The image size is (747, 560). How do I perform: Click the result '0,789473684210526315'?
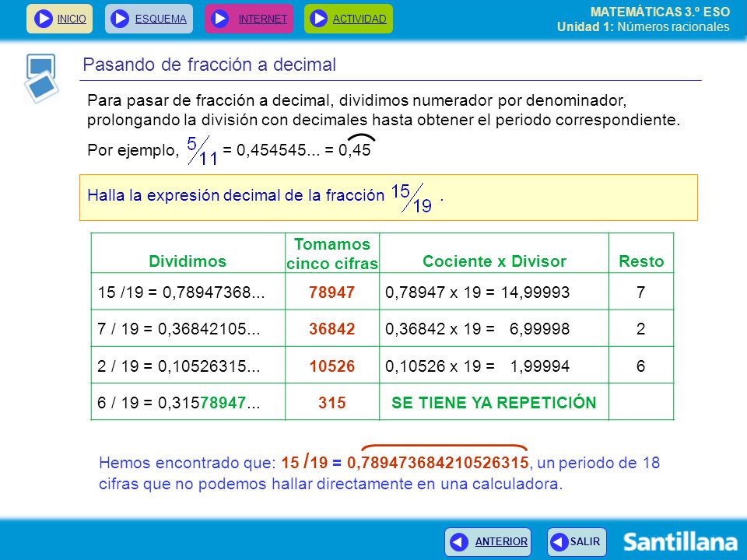point(438,462)
